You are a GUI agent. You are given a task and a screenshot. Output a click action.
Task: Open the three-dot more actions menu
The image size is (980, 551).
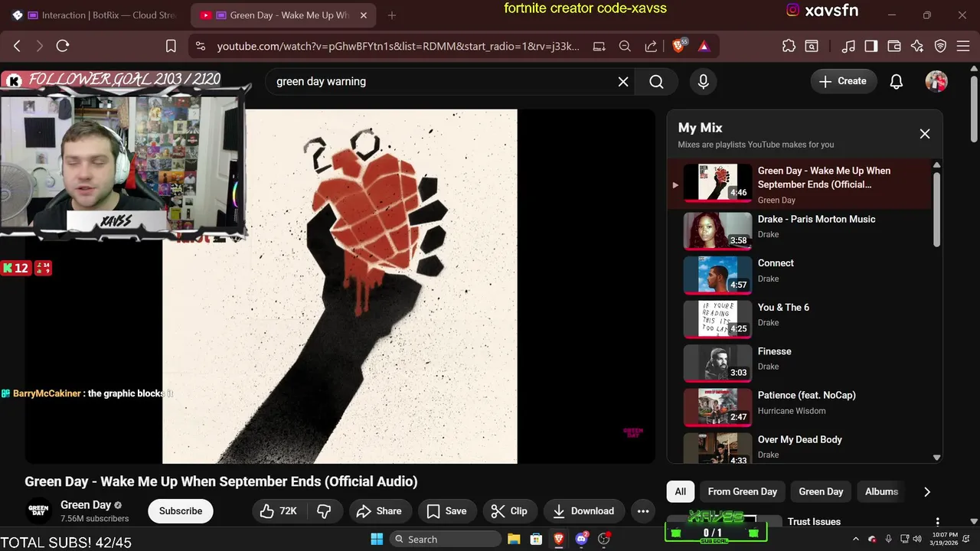tap(643, 511)
